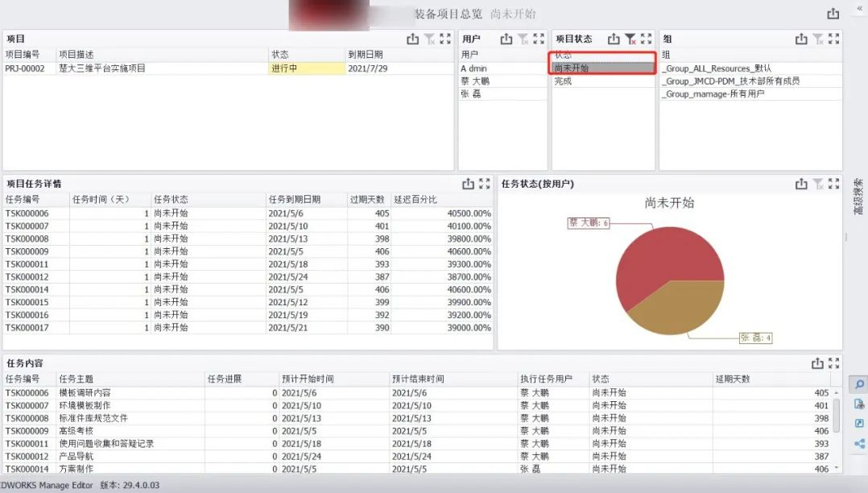This screenshot has height=493, width=868.
Task: Remove the active filter in the 项目状态 panel
Action: point(630,39)
